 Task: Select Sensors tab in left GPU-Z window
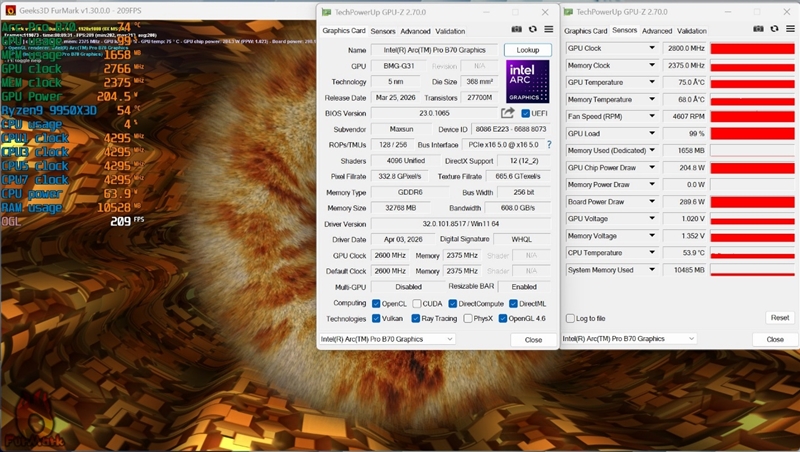(x=383, y=31)
